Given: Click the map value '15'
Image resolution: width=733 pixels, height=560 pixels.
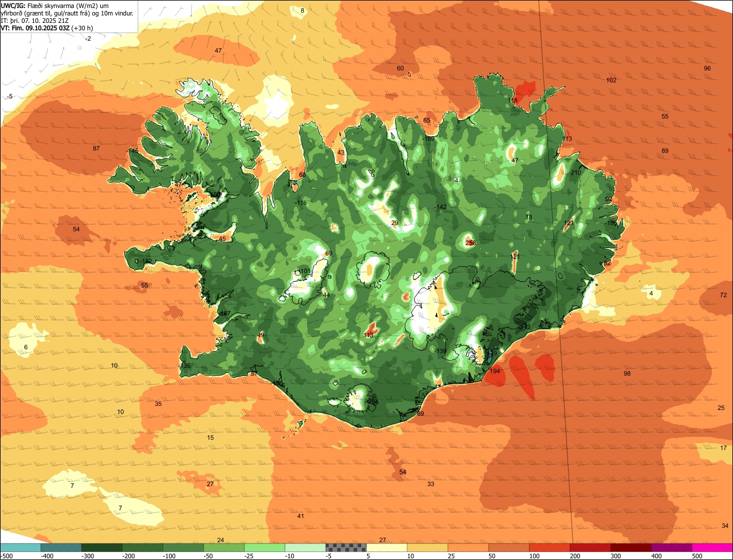Looking at the screenshot, I should pos(210,437).
